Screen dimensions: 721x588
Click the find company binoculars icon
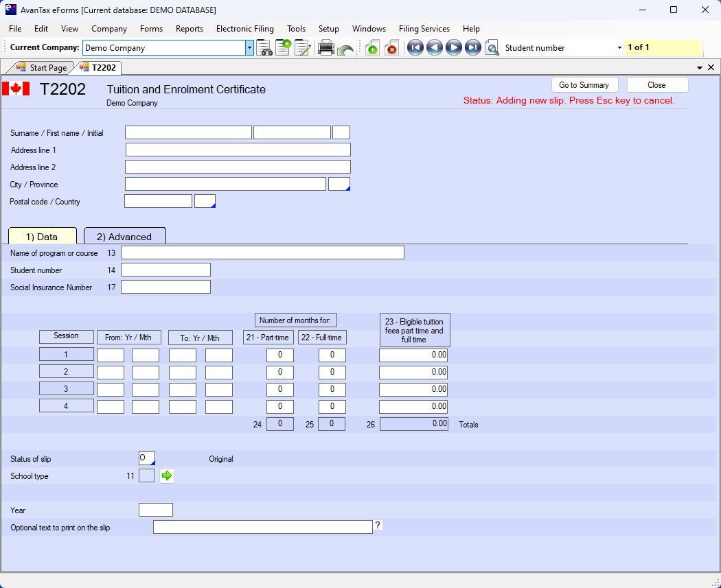[x=264, y=48]
